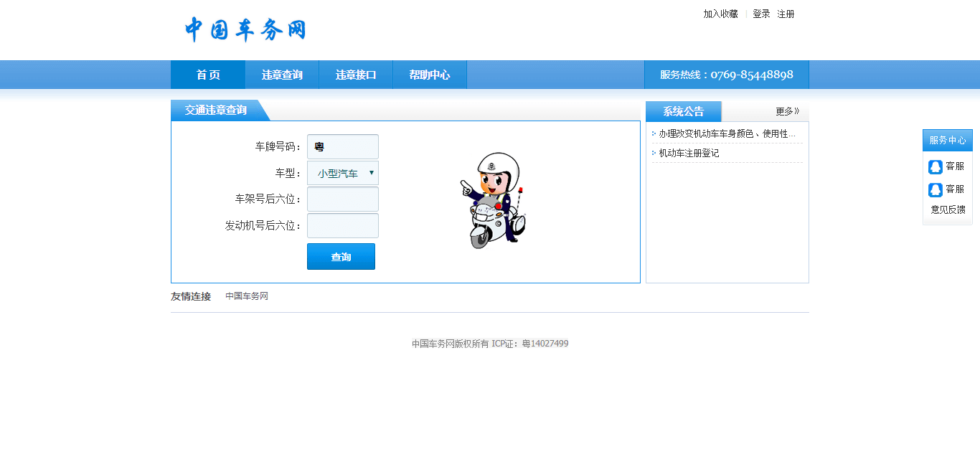Open the 违章查询 navigation tab
Viewport: 980px width, 457px height.
point(282,75)
